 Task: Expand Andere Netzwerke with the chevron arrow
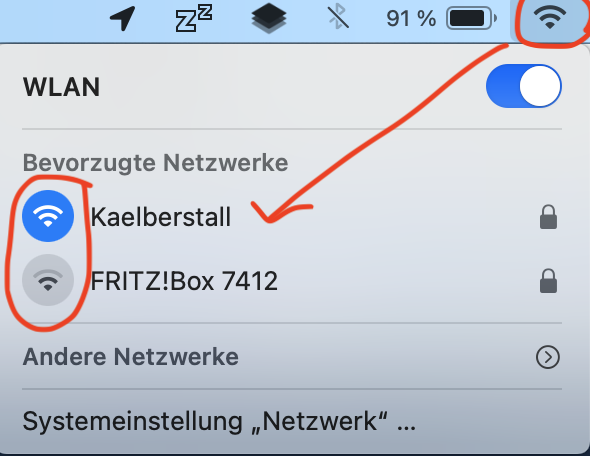547,357
